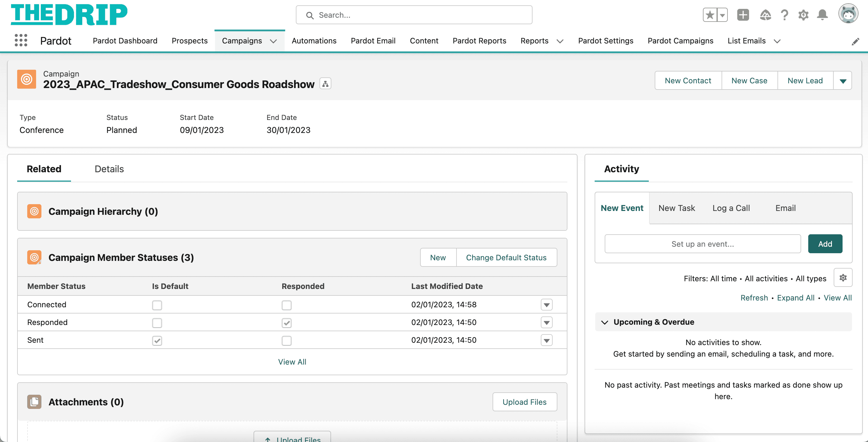The image size is (868, 442).
Task: Click the notifications bell icon
Action: [822, 15]
